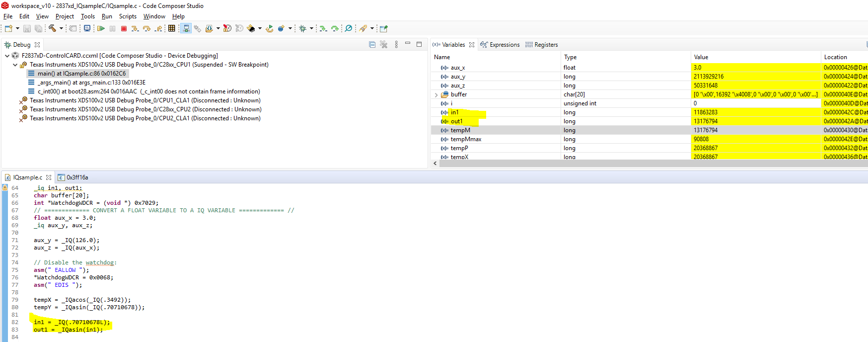Expand the buffer variable row
Screen dimensions: 868x342
pyautogui.click(x=436, y=94)
